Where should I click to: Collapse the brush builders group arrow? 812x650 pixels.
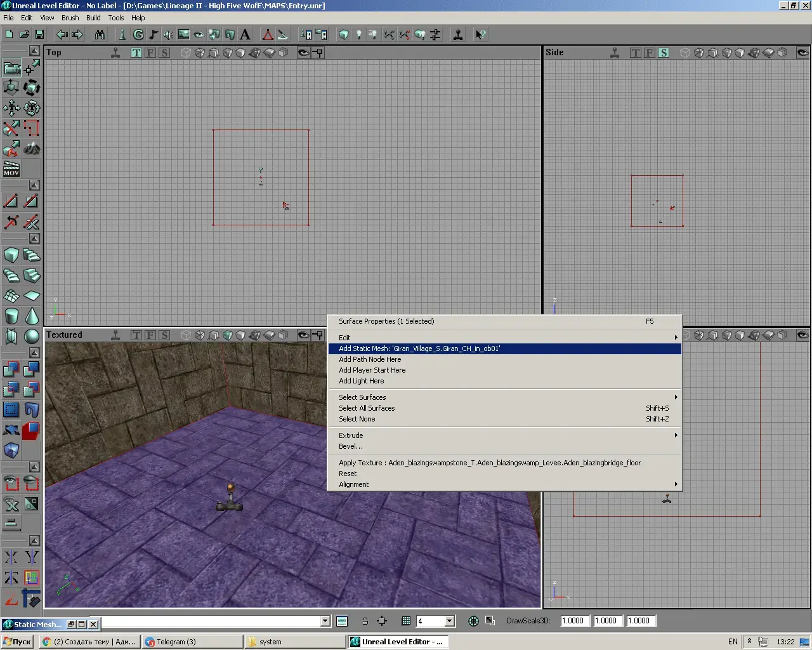point(34,239)
